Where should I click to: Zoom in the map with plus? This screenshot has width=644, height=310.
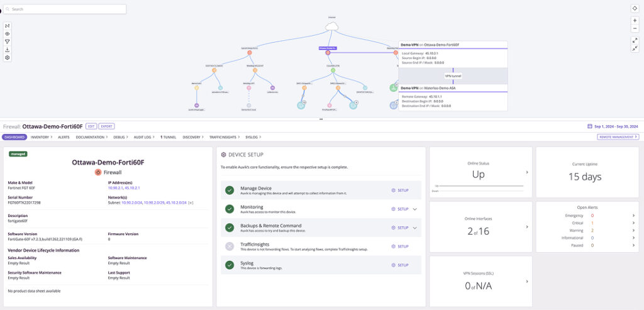[x=635, y=21]
